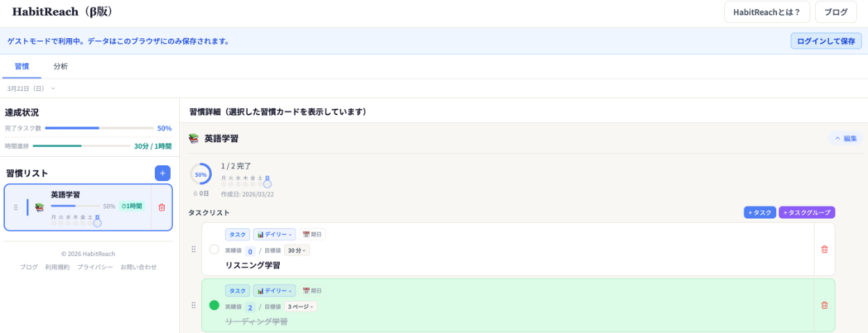Screen dimensions: 868x333
Task: Open the 3月22日 date dropdown
Action: (31, 89)
